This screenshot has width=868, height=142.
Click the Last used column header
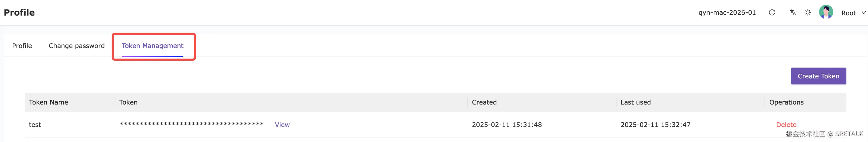pos(635,102)
